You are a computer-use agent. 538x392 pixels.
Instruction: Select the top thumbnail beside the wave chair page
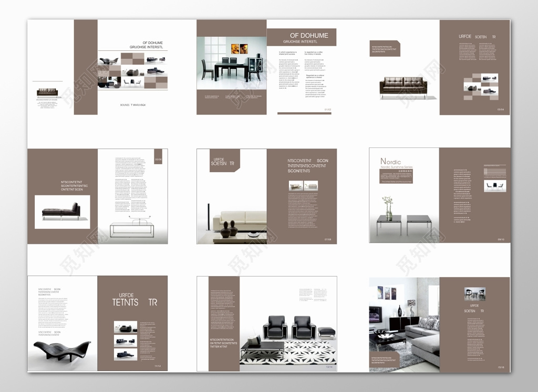tap(126, 328)
